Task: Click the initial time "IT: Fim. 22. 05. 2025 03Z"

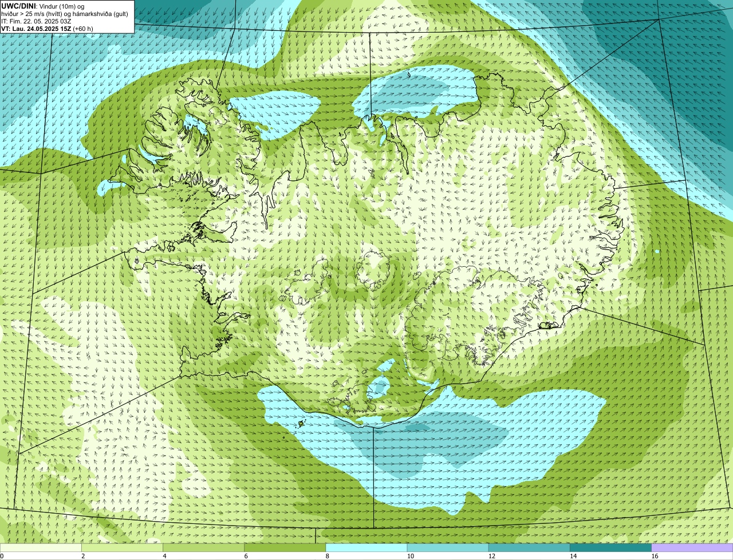Action: coord(36,21)
